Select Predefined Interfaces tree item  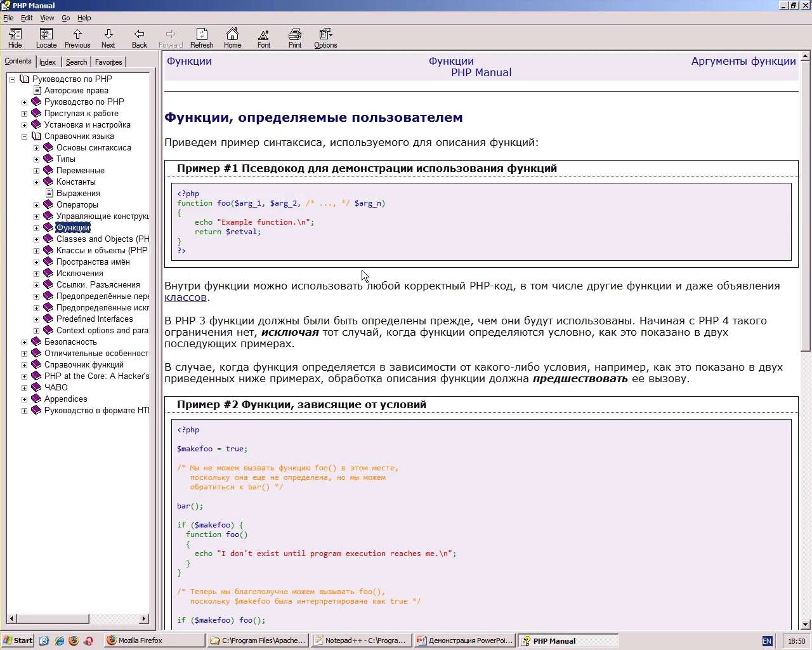[95, 319]
